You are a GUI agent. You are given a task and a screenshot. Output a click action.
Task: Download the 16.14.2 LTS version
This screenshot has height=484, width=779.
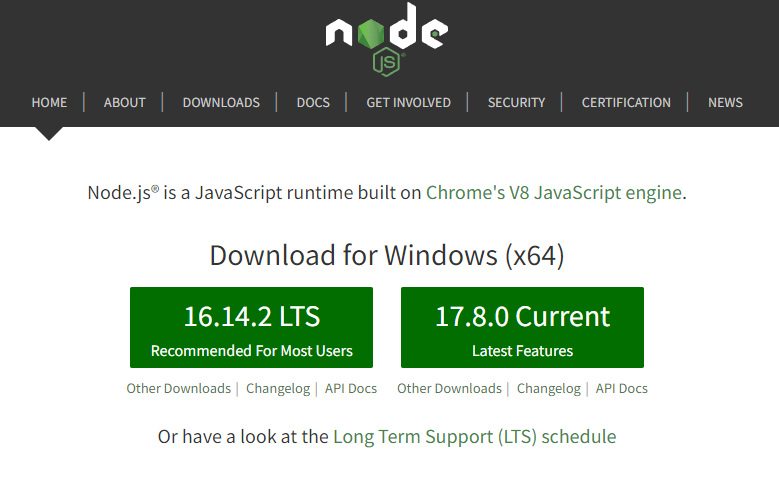click(x=251, y=327)
